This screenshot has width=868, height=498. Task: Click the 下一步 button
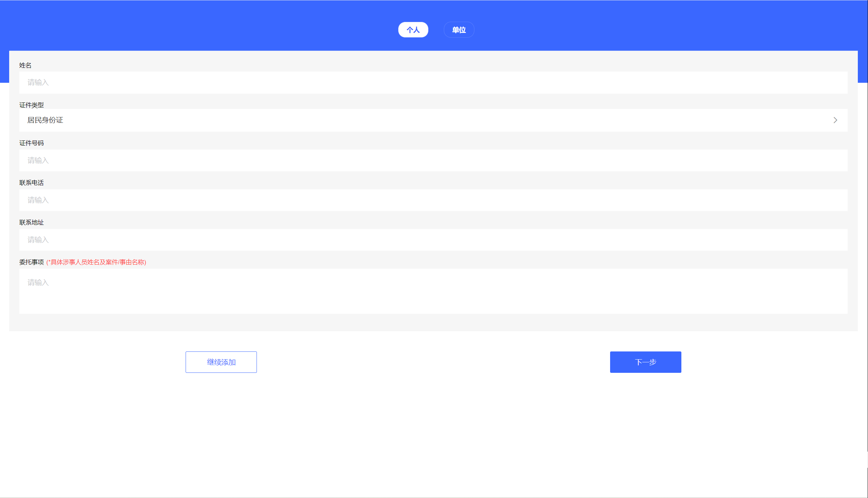tap(645, 362)
